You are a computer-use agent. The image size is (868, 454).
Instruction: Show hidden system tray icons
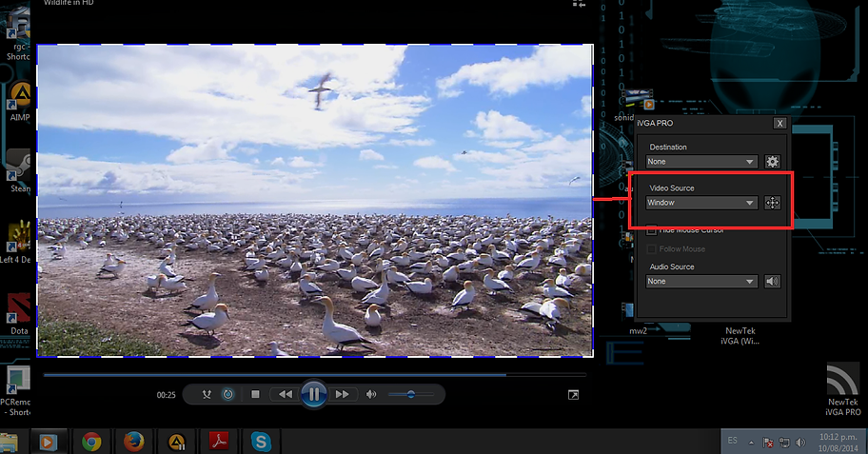click(x=751, y=443)
